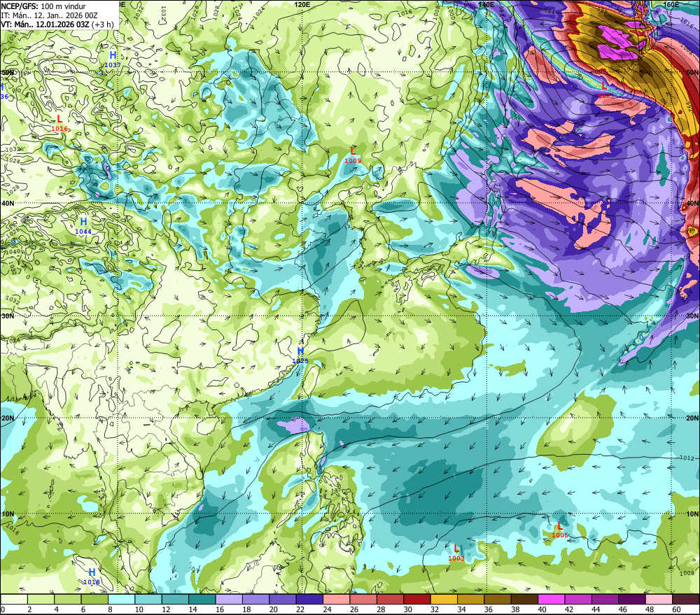
Task: Click the legend value label 60
Action: coord(676,609)
